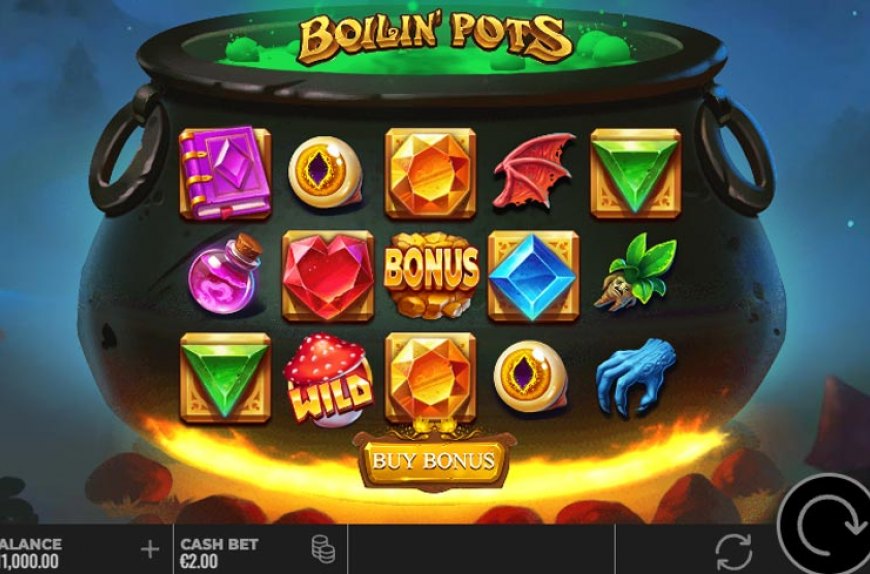
Task: Select the bottom-left green triangle gem
Action: tap(225, 378)
